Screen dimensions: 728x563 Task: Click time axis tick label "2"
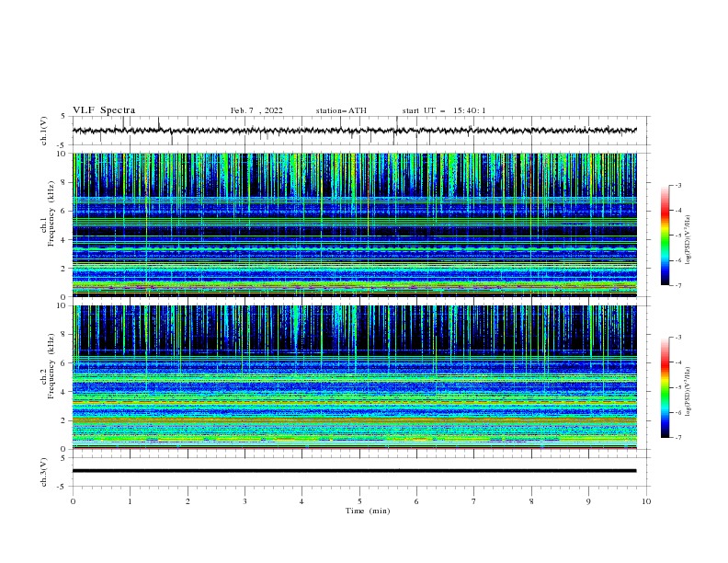click(x=188, y=501)
